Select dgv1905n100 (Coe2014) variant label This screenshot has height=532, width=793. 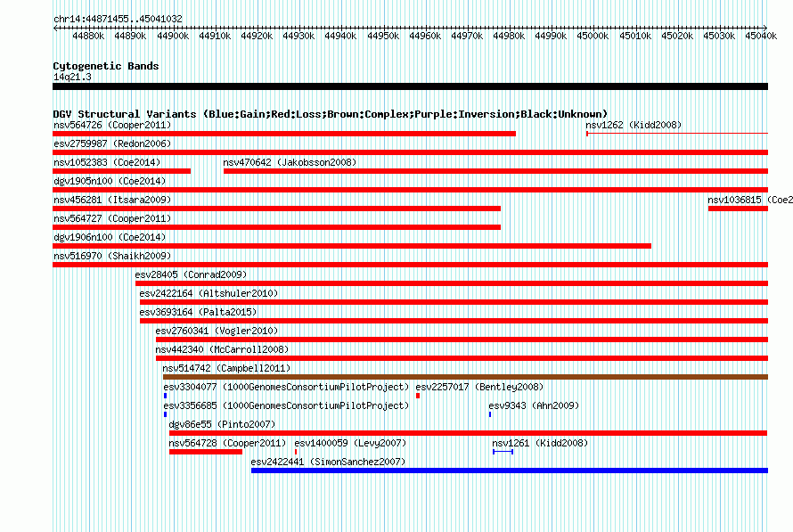point(110,181)
